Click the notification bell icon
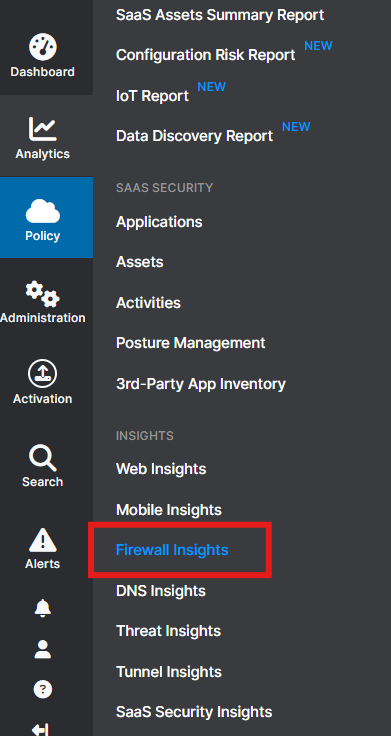 point(43,608)
